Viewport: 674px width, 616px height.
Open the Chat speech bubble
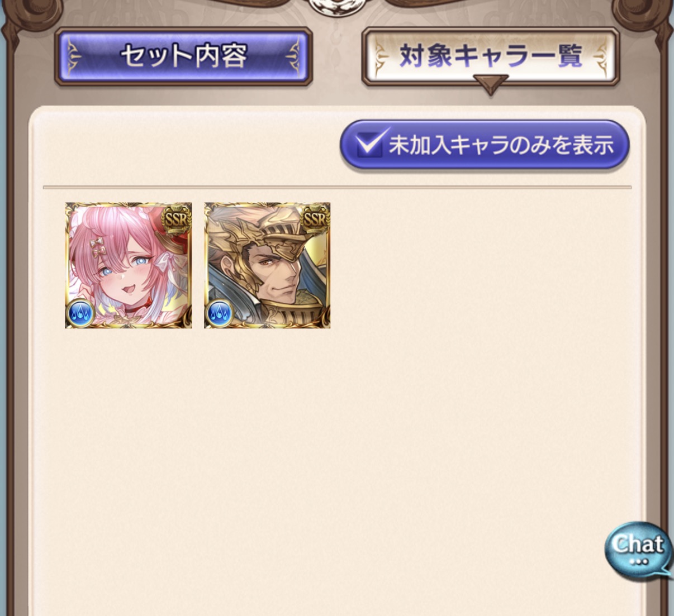pyautogui.click(x=638, y=551)
